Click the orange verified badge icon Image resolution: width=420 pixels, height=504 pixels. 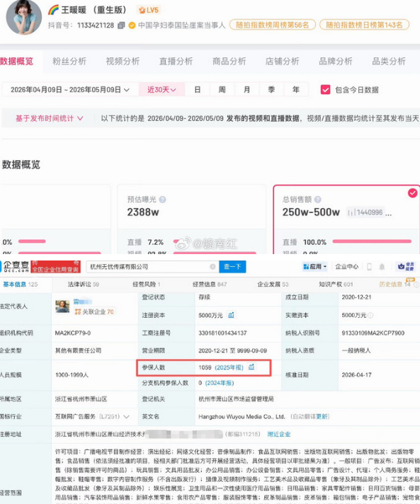click(132, 25)
